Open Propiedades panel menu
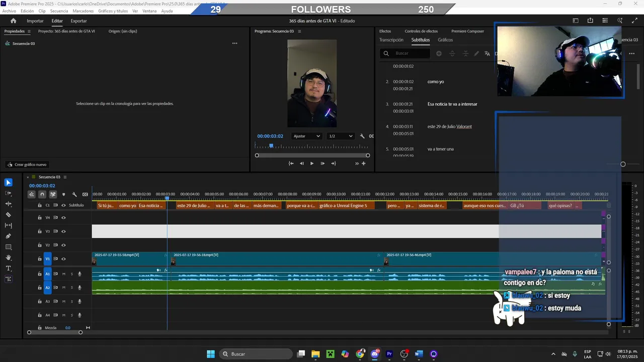644x362 pixels. 29,31
